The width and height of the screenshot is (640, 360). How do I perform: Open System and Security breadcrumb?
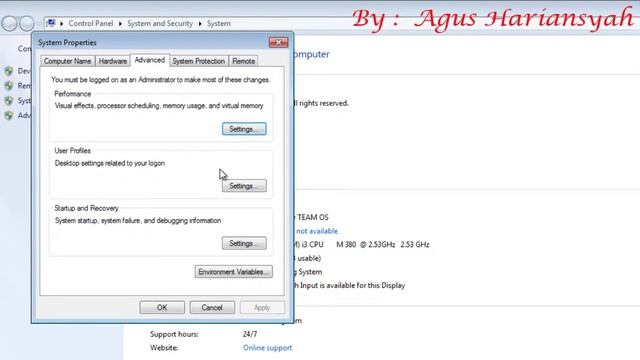point(160,24)
